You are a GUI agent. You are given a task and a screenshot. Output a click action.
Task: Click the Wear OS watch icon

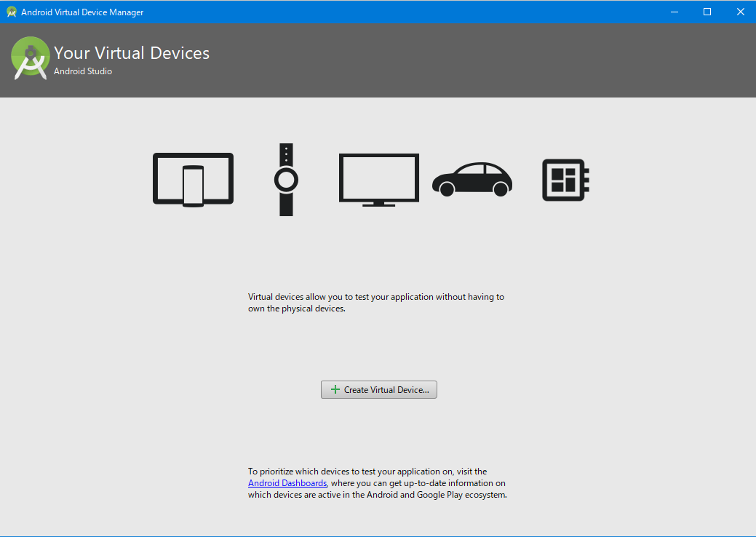click(x=286, y=179)
